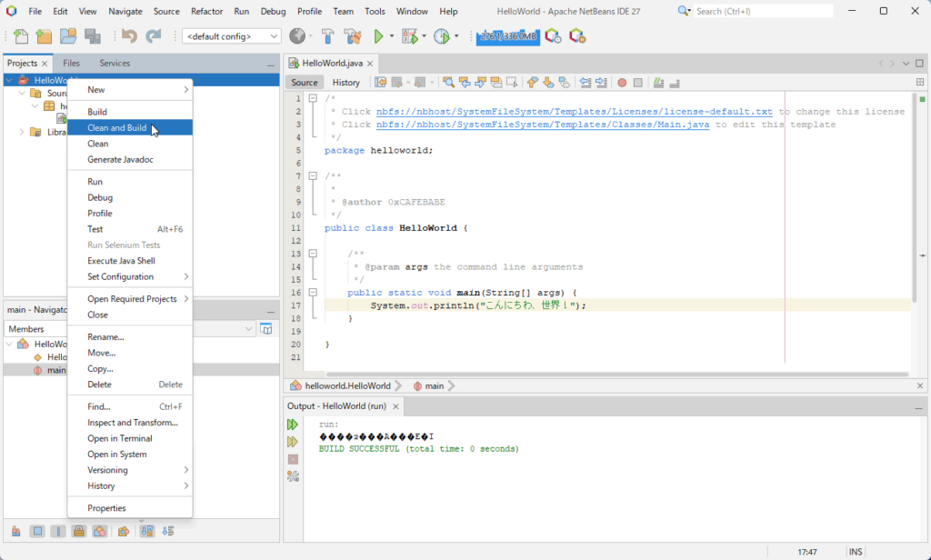931x560 pixels.
Task: Click the Undo arrow in toolbar
Action: point(129,36)
